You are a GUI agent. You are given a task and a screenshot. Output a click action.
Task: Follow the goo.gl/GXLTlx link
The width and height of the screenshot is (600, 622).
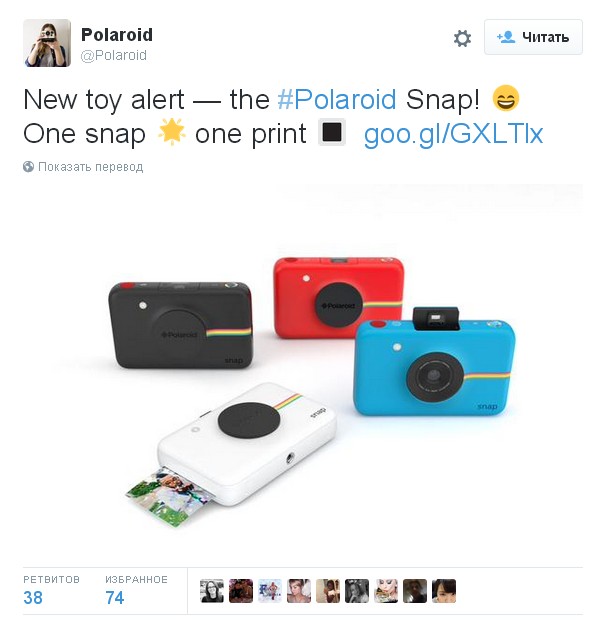coord(453,134)
